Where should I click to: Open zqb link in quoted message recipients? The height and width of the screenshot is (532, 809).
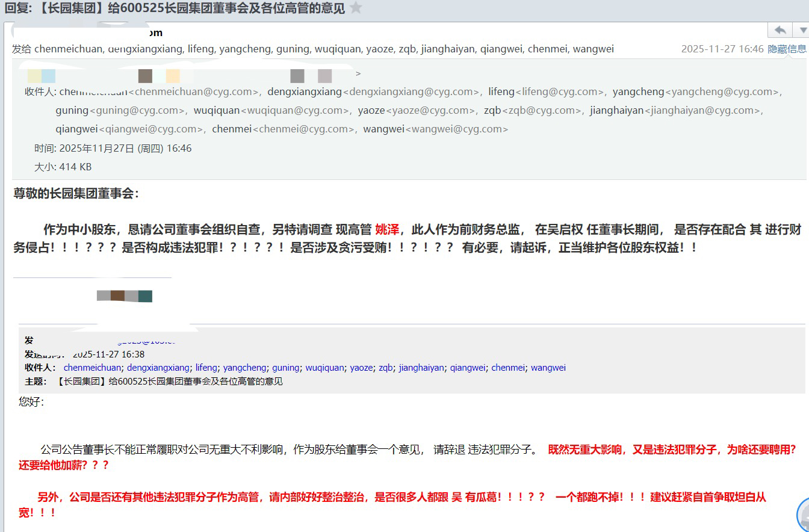pyautogui.click(x=385, y=368)
